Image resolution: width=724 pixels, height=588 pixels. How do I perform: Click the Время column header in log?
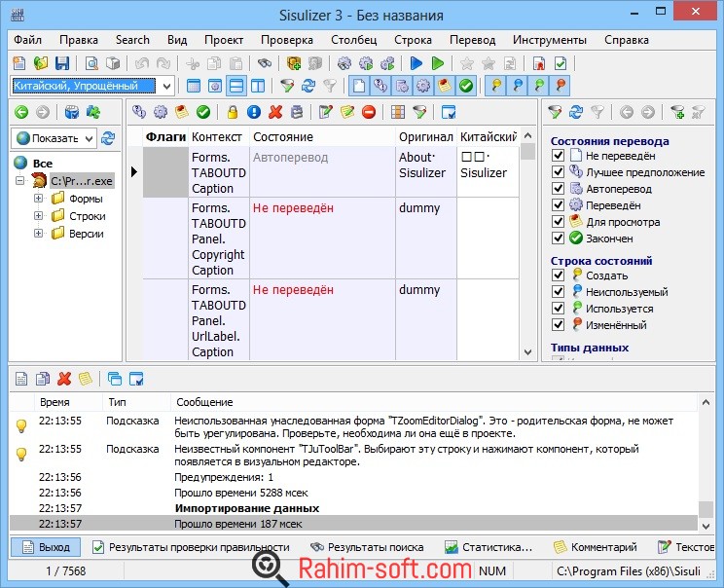[x=68, y=402]
